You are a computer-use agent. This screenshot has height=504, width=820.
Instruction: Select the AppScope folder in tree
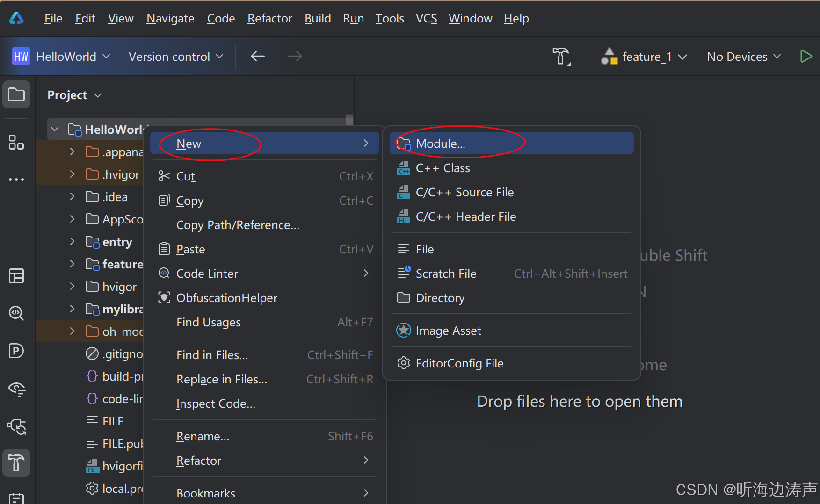tap(114, 219)
